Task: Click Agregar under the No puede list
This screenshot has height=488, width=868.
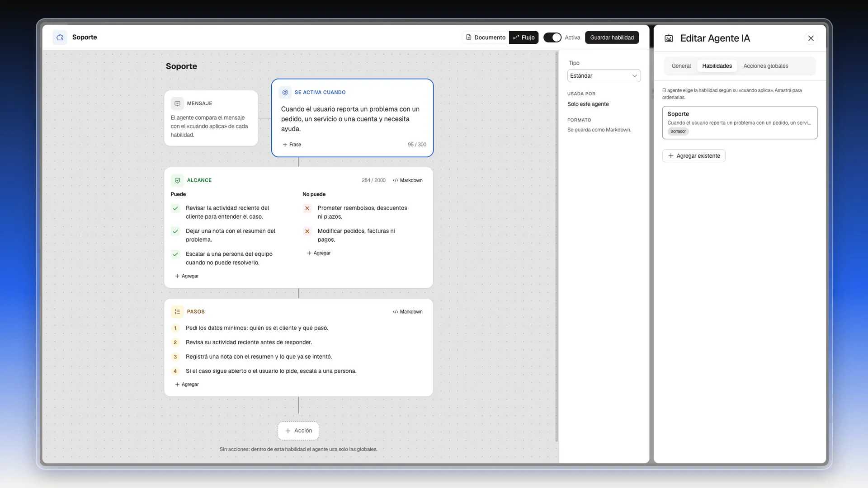Action: pos(319,253)
